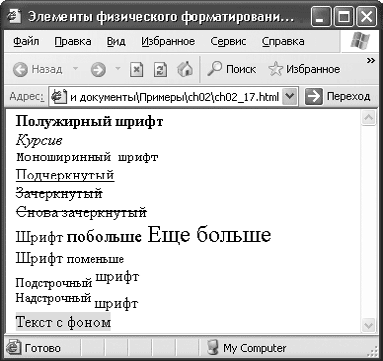
Task: Open the Сервис menu
Action: 228,41
